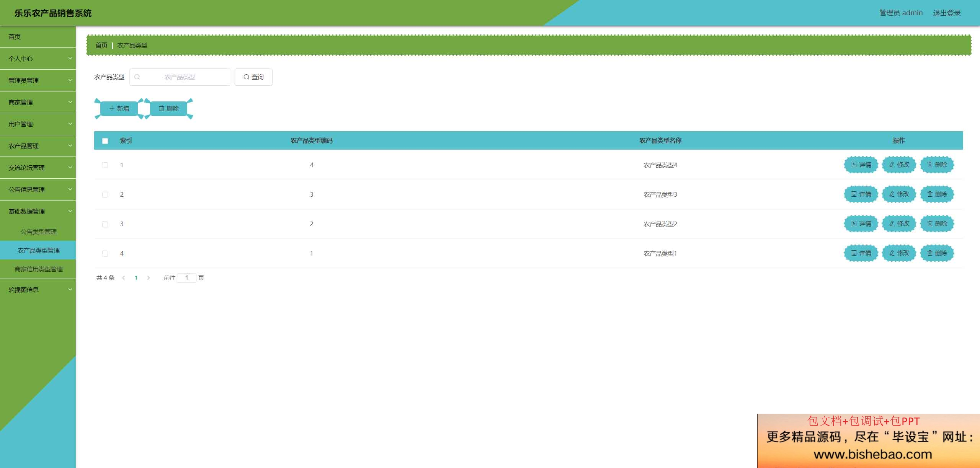The image size is (980, 468).
Task: Click 删除 for 农产品类型3 row
Action: (x=937, y=194)
